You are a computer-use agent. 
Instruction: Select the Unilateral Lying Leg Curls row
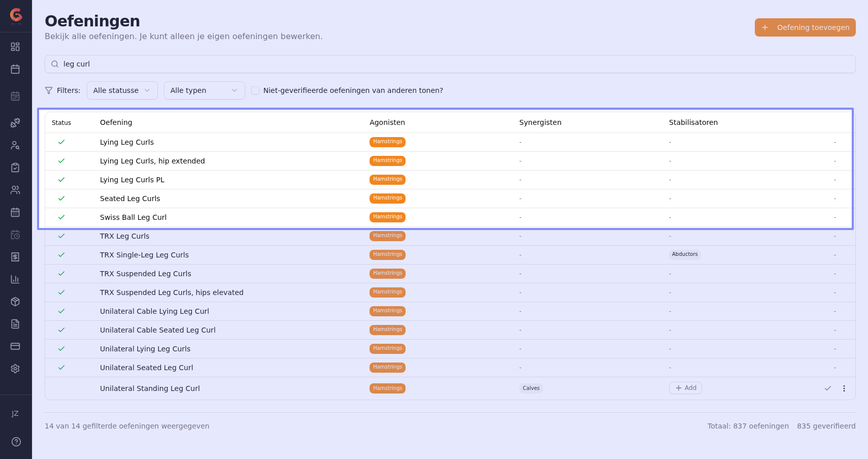pos(450,349)
